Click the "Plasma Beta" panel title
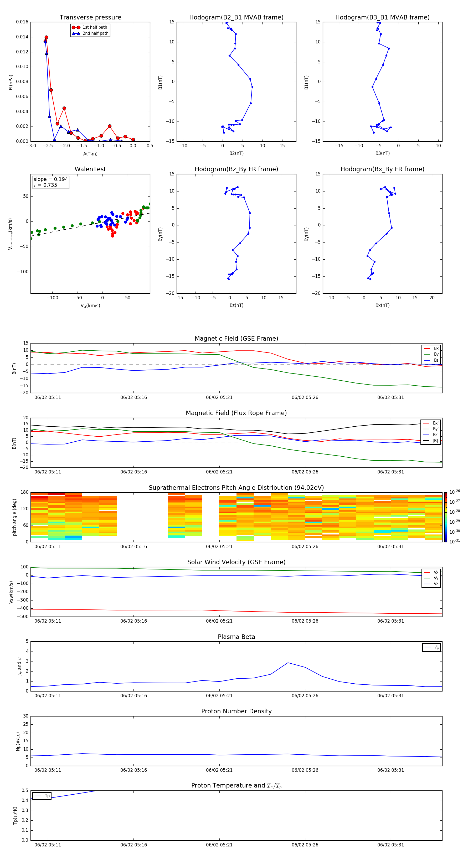473x868 pixels. [236, 637]
